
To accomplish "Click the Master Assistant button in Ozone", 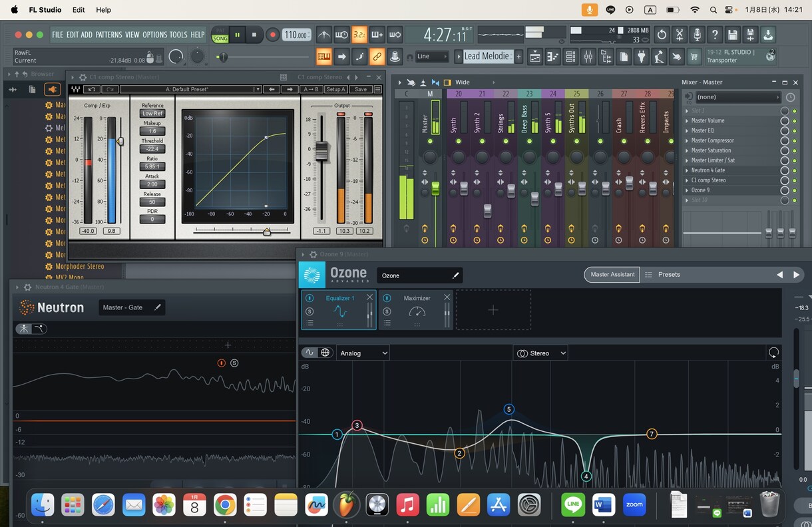I will pyautogui.click(x=612, y=274).
